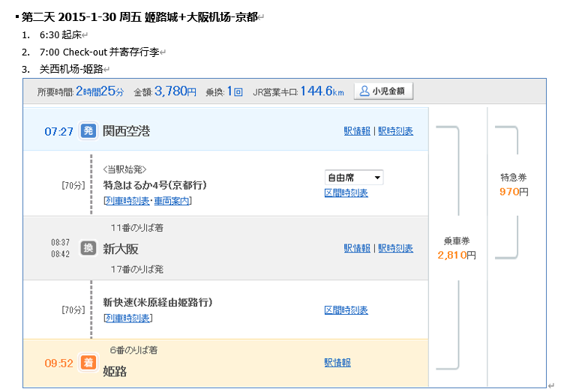The height and width of the screenshot is (392, 561).
Task: Click the 07:27 departure time
Action: click(58, 131)
